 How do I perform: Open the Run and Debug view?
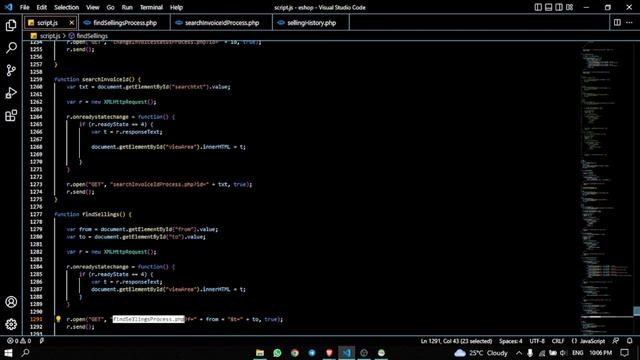coord(11,93)
